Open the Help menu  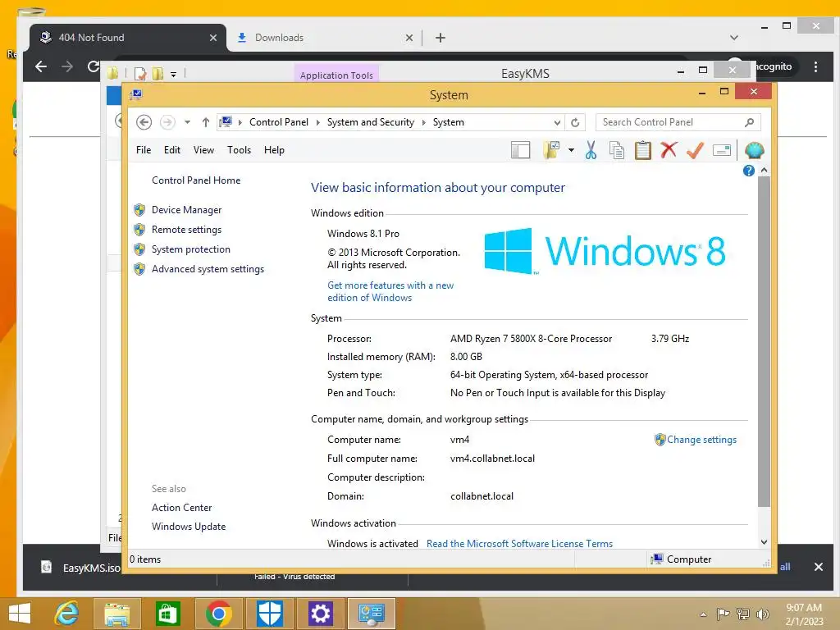274,150
